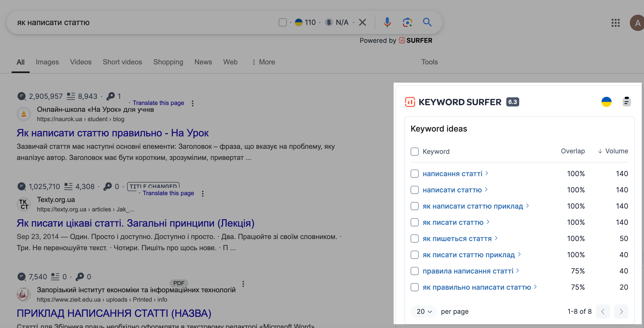Go to next page of keyword ideas

(x=621, y=312)
